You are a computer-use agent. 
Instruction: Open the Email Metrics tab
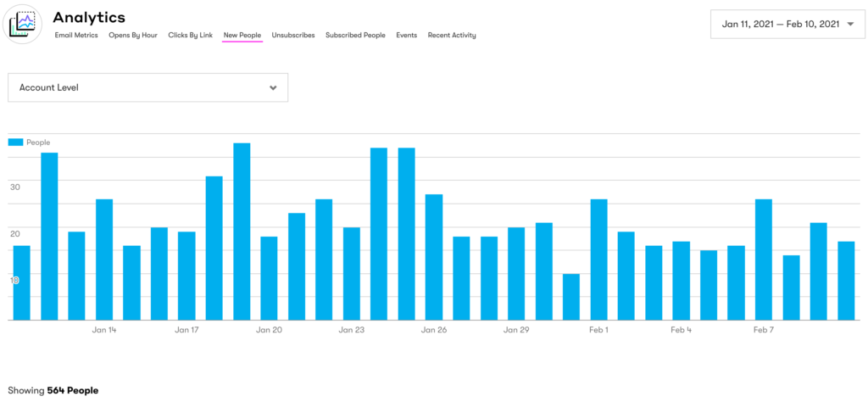click(76, 36)
